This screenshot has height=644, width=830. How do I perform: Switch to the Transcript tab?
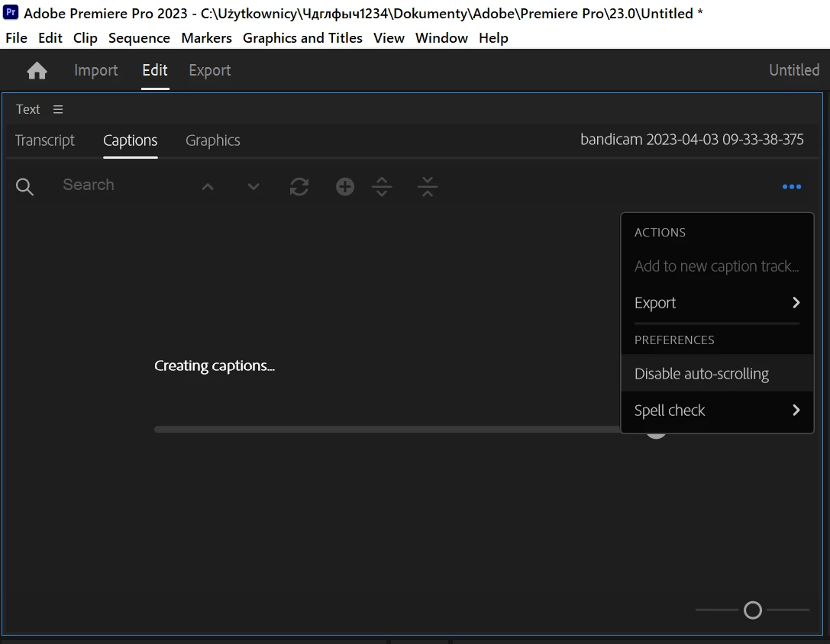tap(45, 140)
